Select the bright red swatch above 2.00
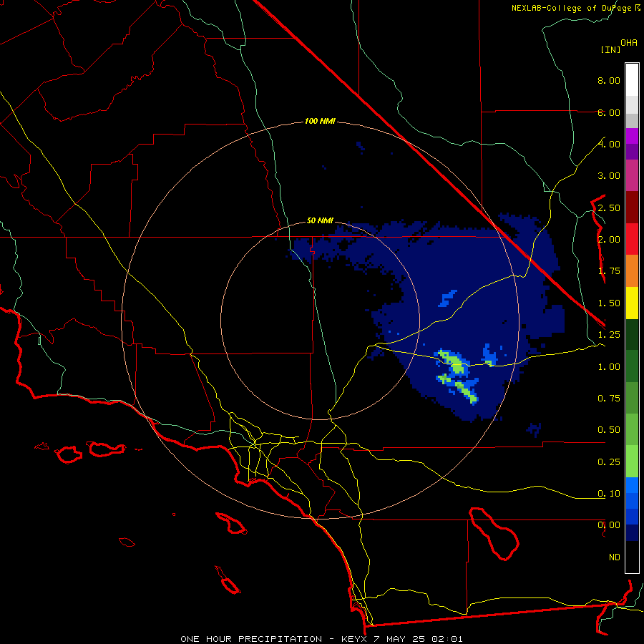 [x=632, y=239]
